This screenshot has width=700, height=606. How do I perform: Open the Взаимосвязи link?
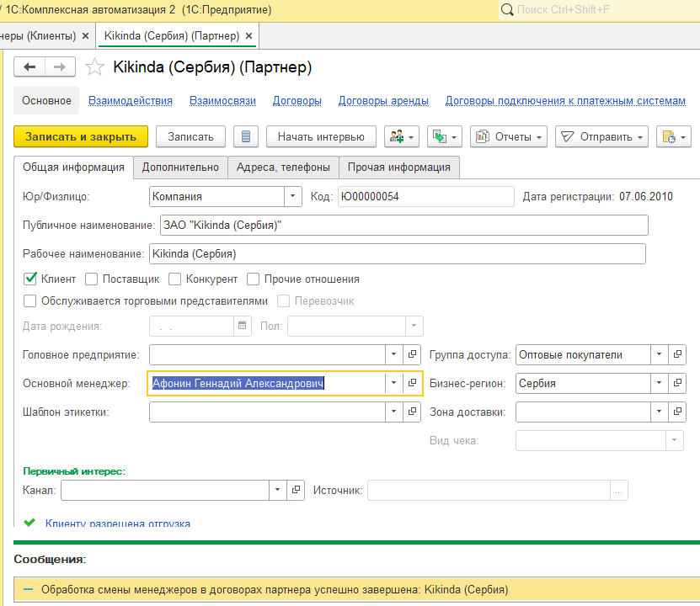tap(222, 101)
